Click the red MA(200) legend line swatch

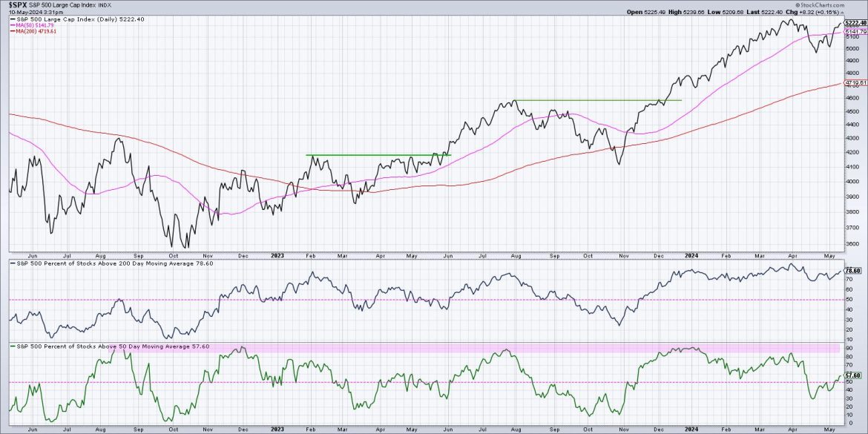pos(13,32)
